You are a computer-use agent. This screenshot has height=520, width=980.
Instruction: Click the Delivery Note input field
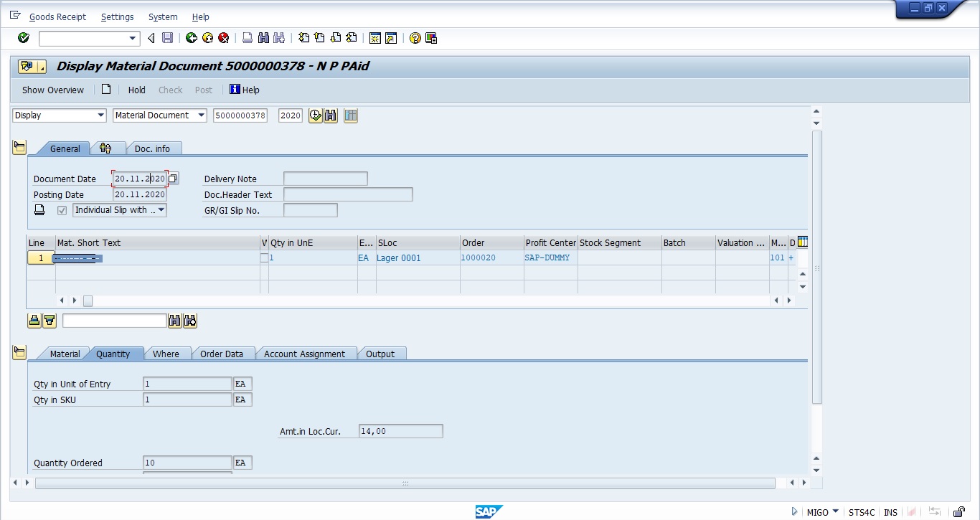(x=325, y=179)
